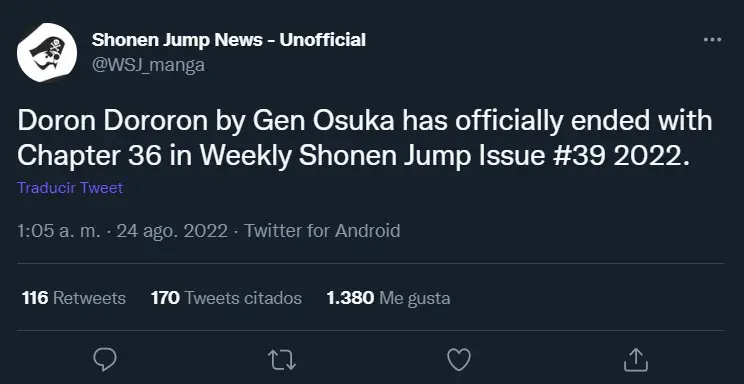
Task: Open the reply speech bubble icon
Action: pos(105,359)
